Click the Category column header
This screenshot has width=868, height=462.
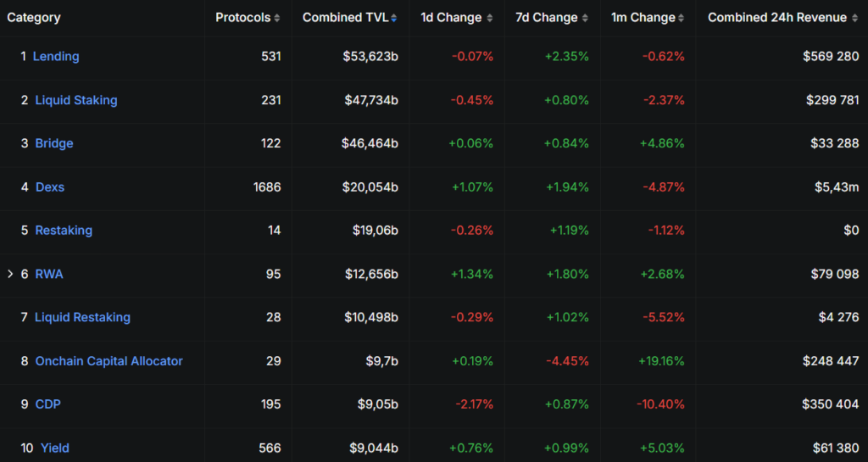point(34,18)
